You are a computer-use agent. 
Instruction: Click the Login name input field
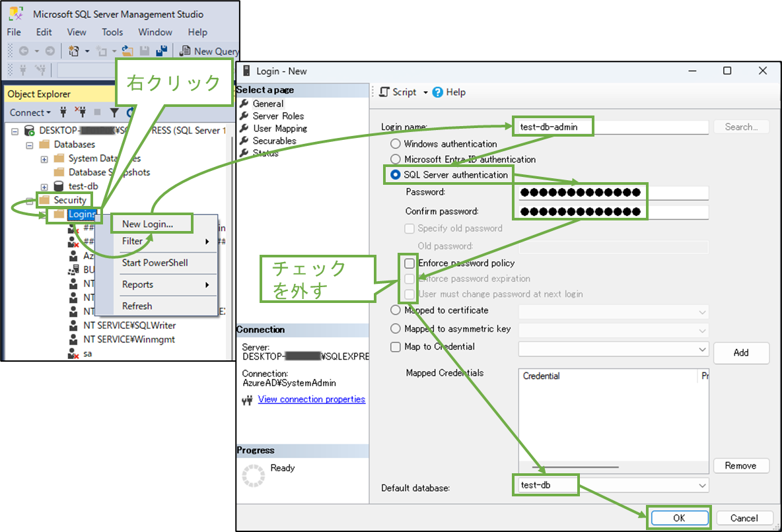tap(613, 127)
